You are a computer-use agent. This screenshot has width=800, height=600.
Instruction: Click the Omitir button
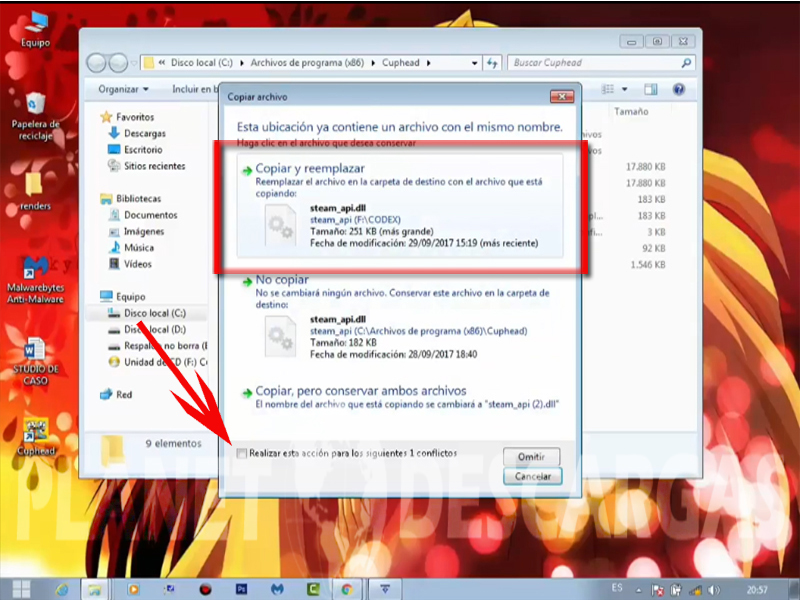[x=532, y=457]
